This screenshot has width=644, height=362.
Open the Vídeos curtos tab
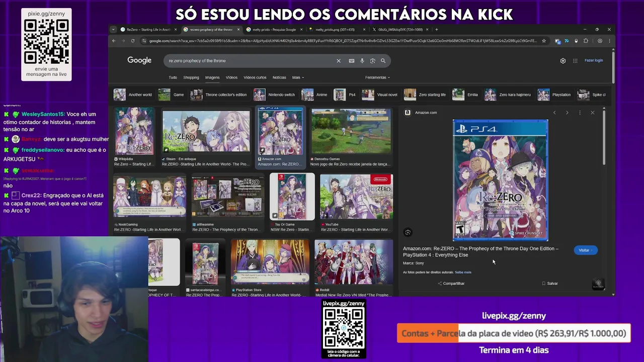tap(255, 77)
